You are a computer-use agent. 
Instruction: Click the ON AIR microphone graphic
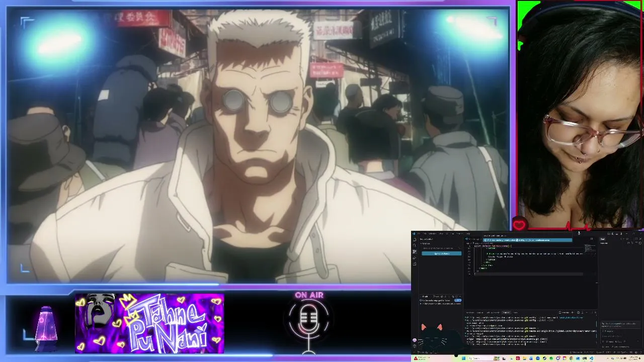tap(309, 322)
